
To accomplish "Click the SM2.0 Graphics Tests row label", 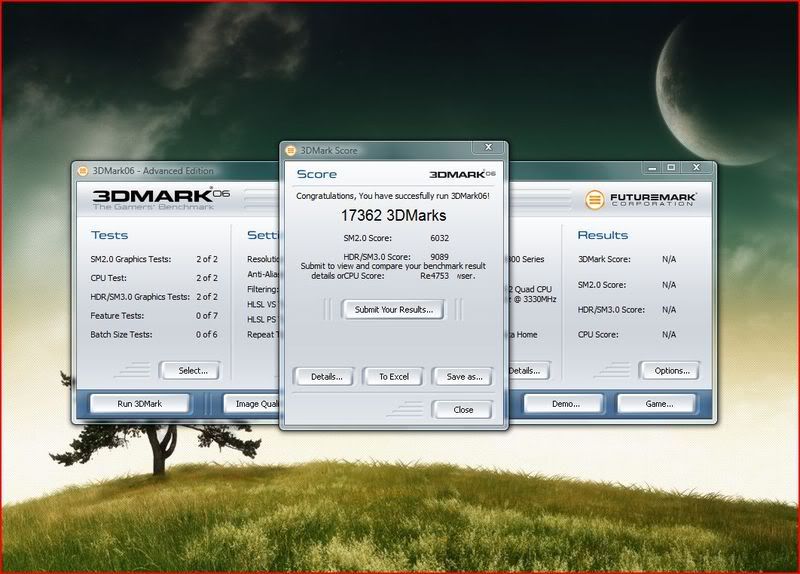I will 131,259.
